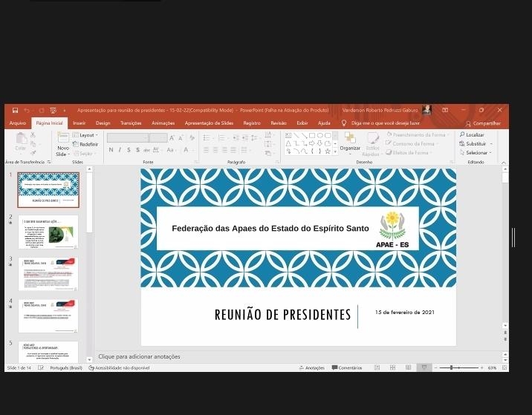The image size is (532, 415).
Task: Select the text box shape in the gallery
Action: click(x=288, y=135)
